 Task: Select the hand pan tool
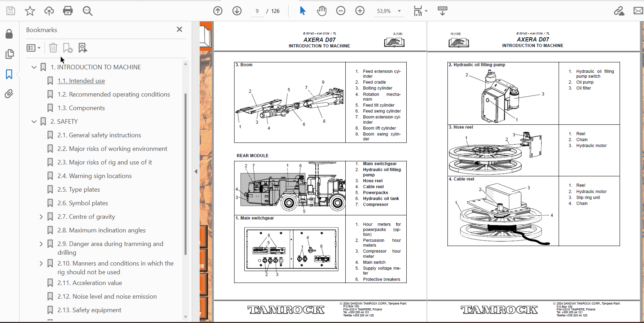[x=322, y=11]
